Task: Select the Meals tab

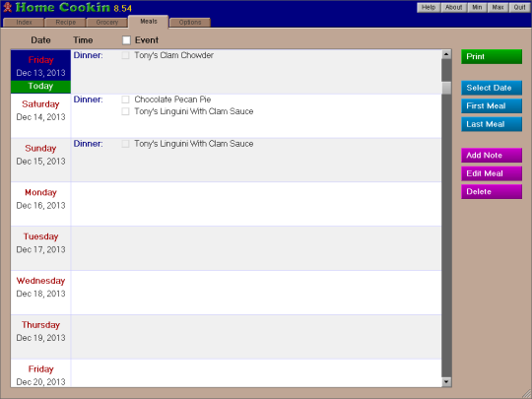Action: (149, 22)
